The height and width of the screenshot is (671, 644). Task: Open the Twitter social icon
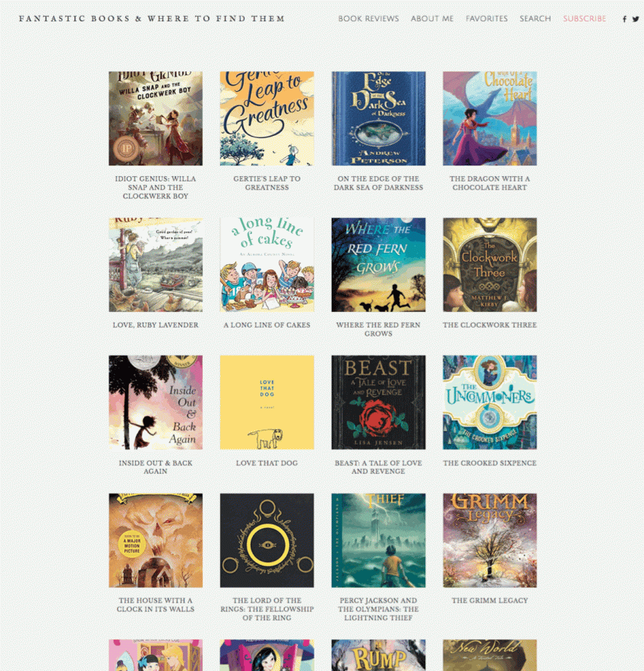pyautogui.click(x=636, y=19)
